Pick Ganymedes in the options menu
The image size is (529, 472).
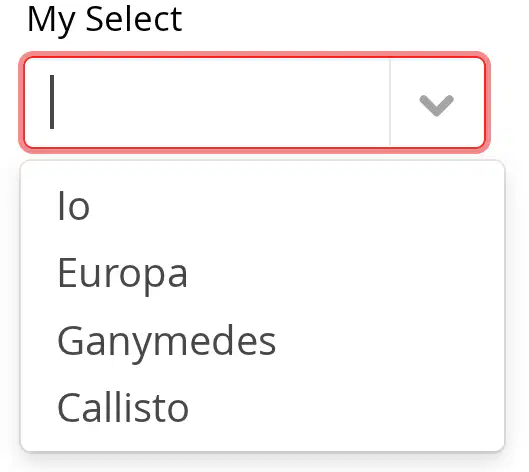262,340
